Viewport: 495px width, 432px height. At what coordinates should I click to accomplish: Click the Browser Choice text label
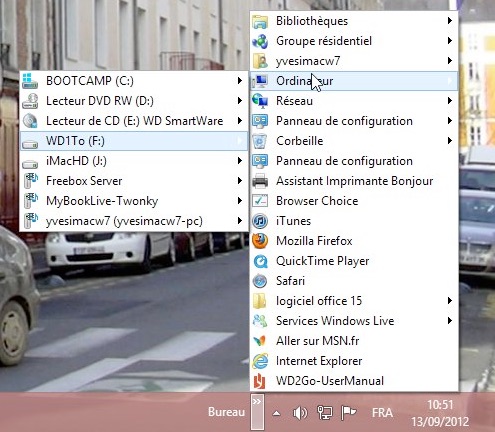click(x=317, y=201)
